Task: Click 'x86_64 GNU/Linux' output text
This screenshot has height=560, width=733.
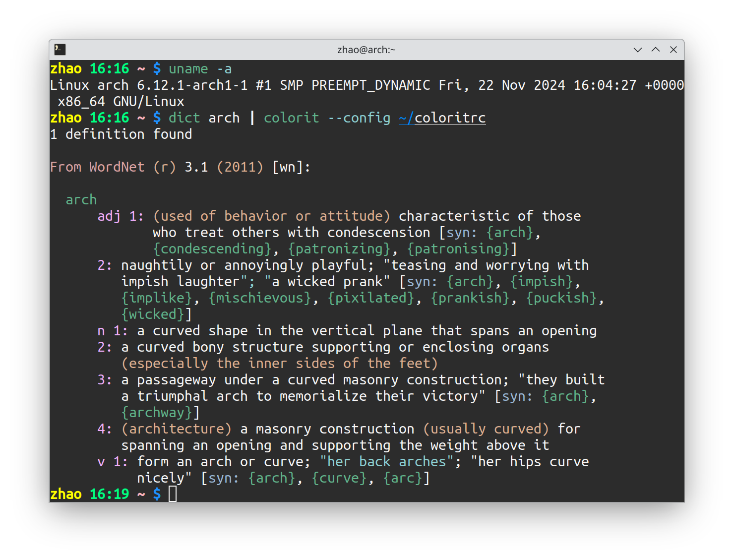Action: (121, 101)
